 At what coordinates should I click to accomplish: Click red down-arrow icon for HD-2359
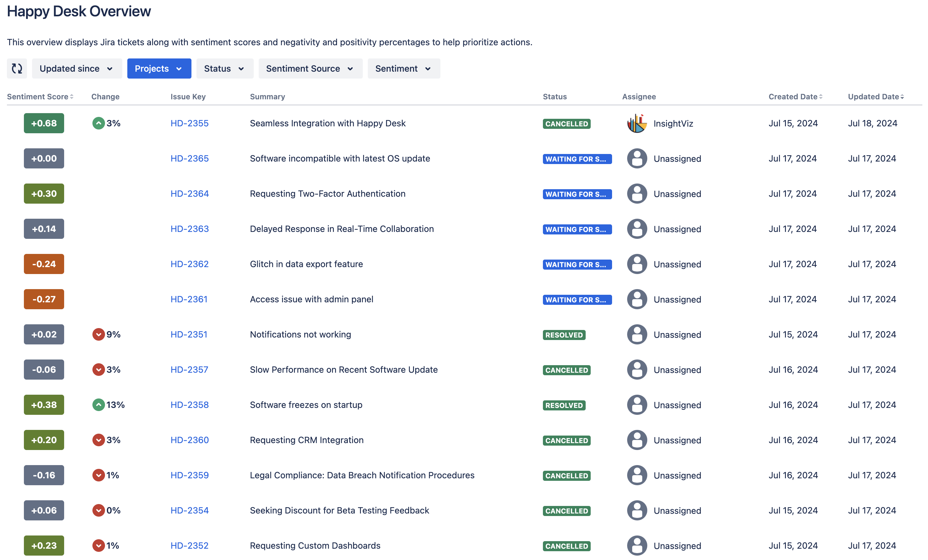click(x=98, y=475)
